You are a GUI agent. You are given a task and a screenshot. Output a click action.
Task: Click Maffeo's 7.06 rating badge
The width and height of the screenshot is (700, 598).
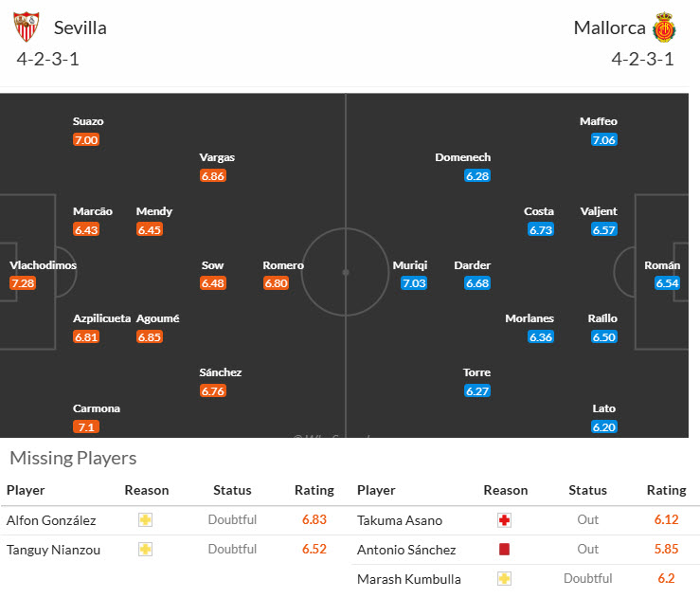[603, 139]
